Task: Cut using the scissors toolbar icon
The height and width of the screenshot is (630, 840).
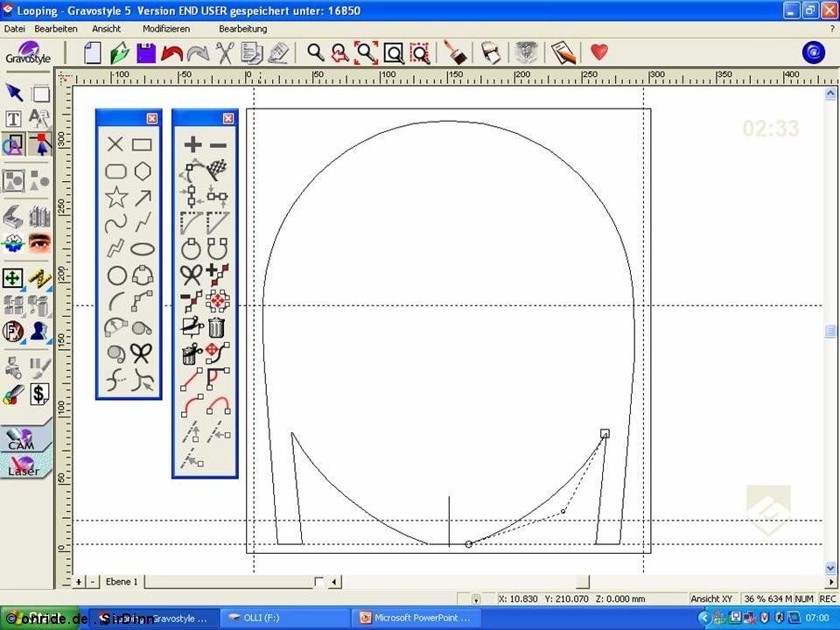Action: point(225,53)
